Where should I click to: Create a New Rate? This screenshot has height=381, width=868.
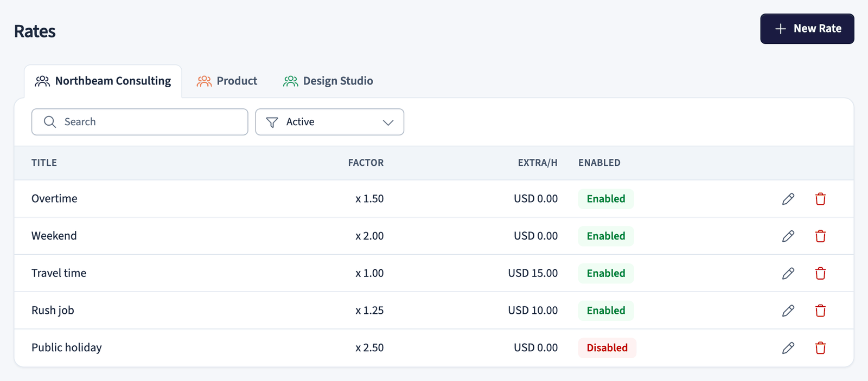pyautogui.click(x=807, y=29)
